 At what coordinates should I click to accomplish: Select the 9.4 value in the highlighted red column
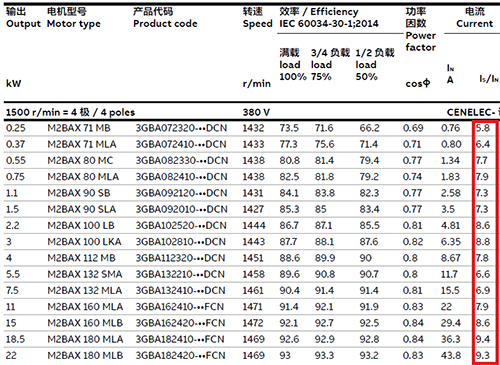coord(483,339)
